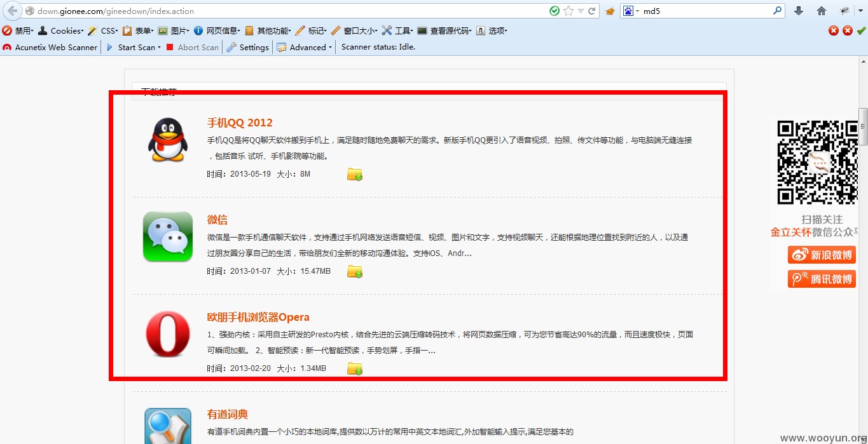
Task: Click the Firebug bug icon
Action: click(844, 11)
